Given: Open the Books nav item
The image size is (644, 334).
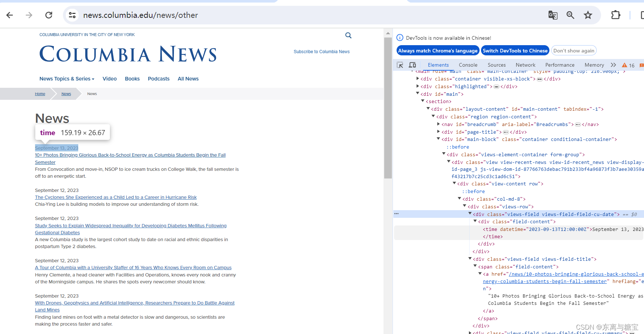Looking at the screenshot, I should 132,79.
